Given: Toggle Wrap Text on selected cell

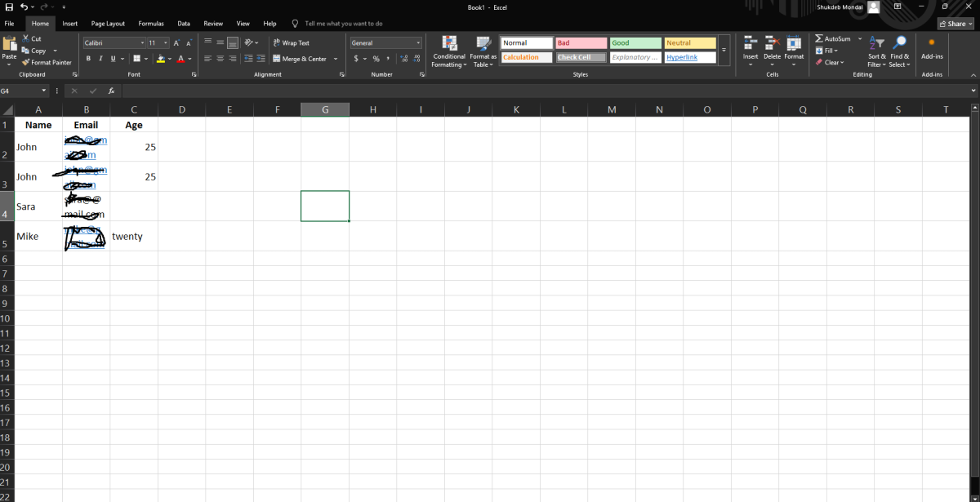Looking at the screenshot, I should [x=292, y=42].
